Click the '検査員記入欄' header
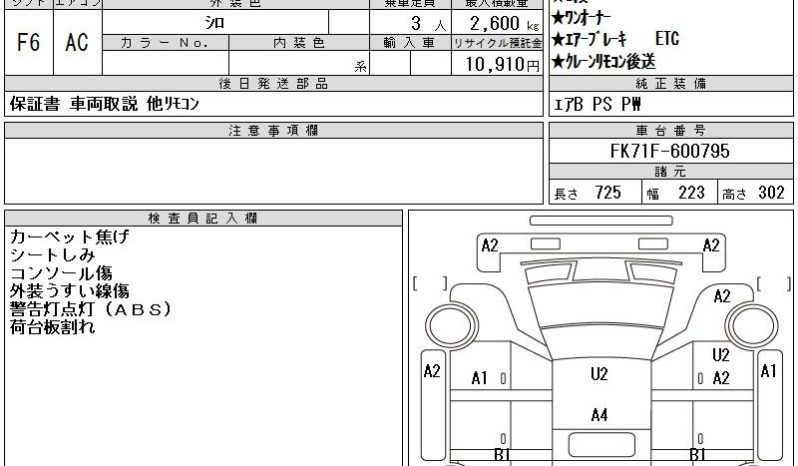 tap(203, 218)
